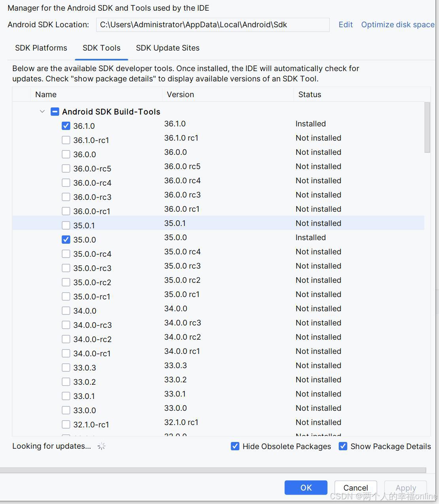Check the 35.0.1 checkbox
This screenshot has height=504, width=439.
[66, 226]
